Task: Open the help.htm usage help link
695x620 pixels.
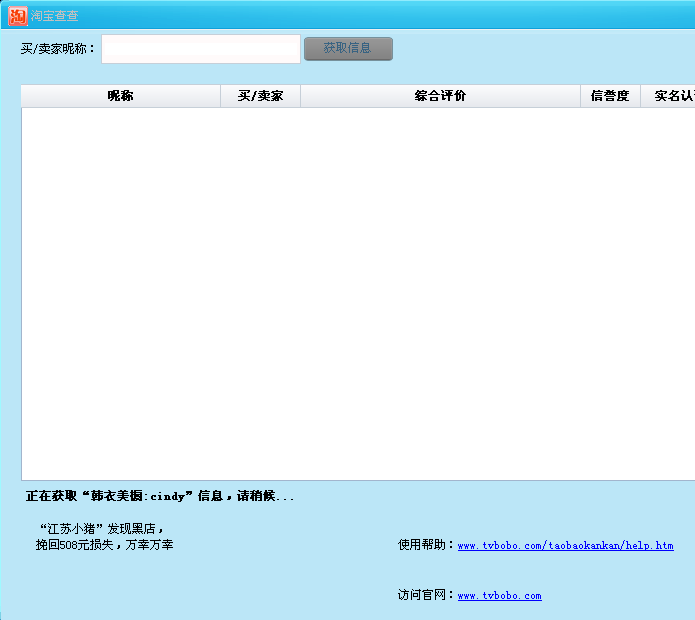Action: [565, 546]
